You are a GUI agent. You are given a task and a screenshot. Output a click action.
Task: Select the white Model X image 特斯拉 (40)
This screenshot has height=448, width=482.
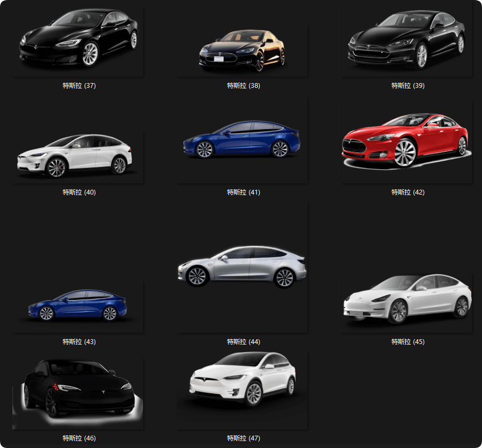[75, 155]
